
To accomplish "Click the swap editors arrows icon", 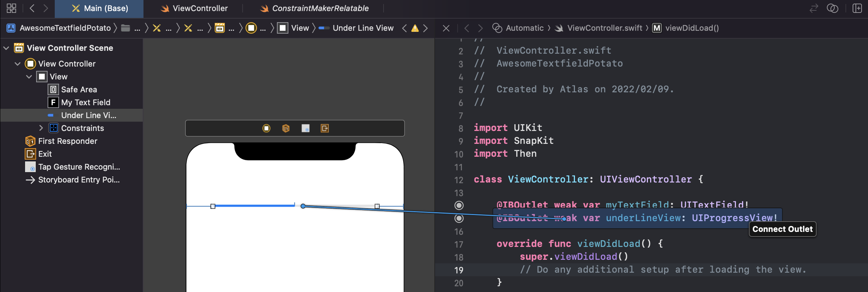I will coord(814,8).
